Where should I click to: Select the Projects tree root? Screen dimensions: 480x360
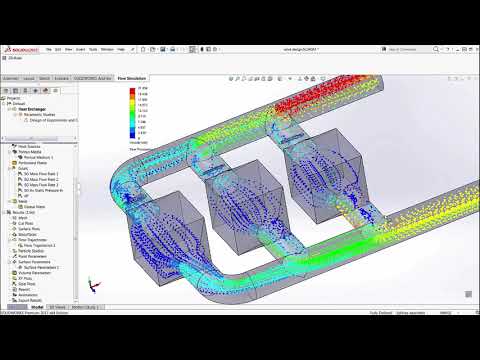[13, 98]
